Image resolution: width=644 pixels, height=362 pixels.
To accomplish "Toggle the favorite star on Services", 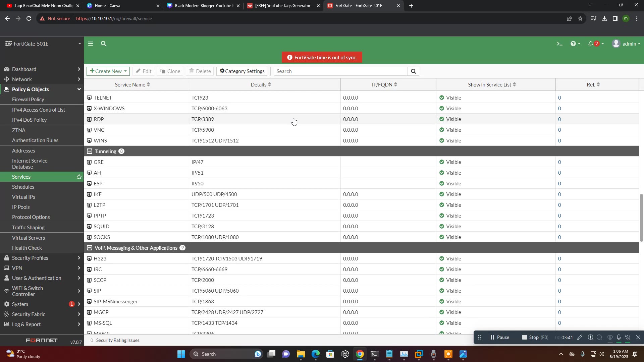I will tap(79, 177).
